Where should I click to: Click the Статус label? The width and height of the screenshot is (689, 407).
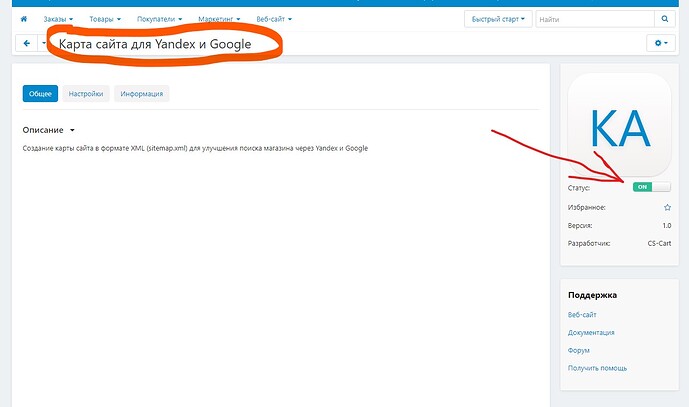click(579, 188)
